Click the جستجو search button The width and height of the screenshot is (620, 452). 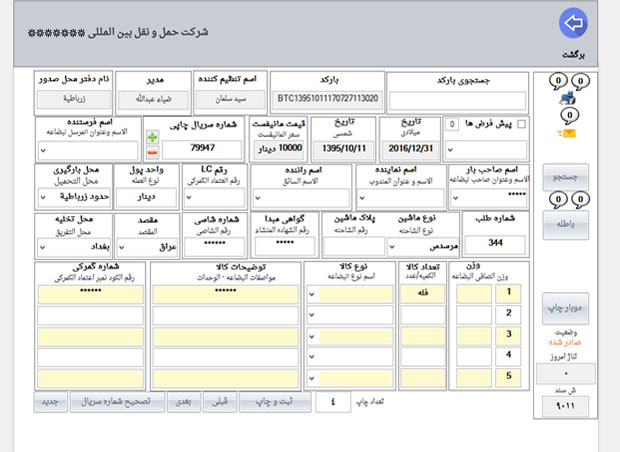point(565,177)
